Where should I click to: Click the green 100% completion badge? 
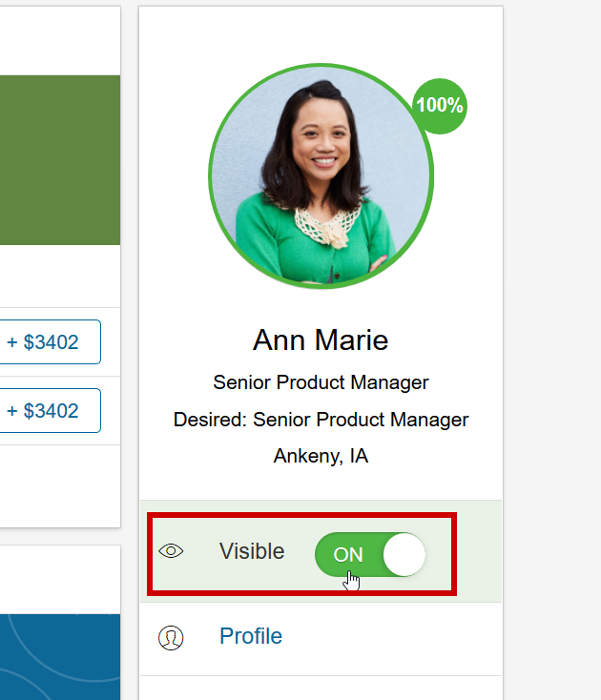tap(440, 106)
